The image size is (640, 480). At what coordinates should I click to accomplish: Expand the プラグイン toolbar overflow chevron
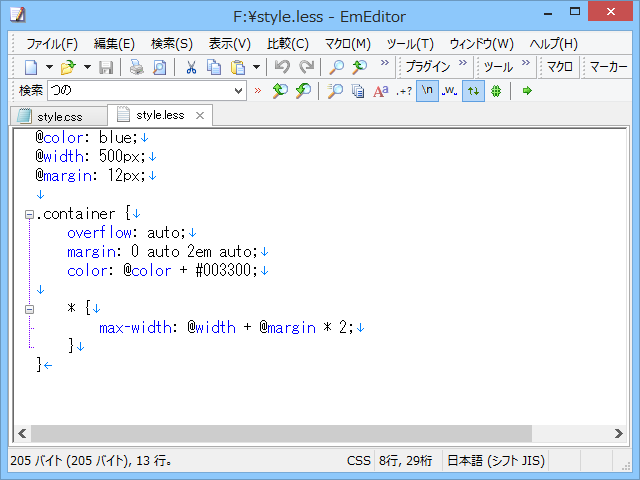tap(462, 63)
